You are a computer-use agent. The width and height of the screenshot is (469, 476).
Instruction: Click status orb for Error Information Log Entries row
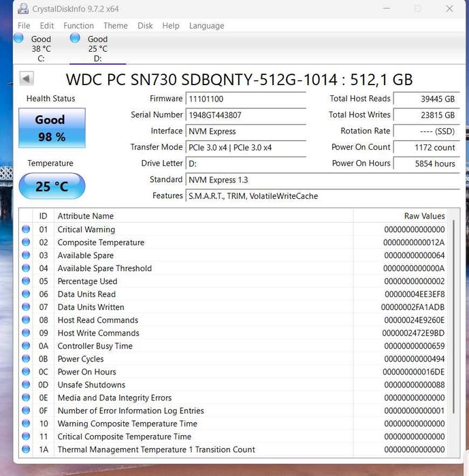pyautogui.click(x=26, y=411)
